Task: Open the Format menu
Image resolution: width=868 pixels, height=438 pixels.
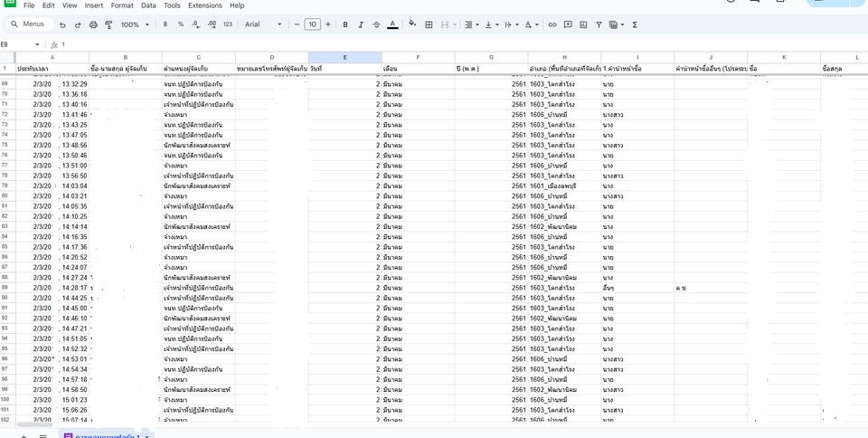Action: click(x=122, y=5)
